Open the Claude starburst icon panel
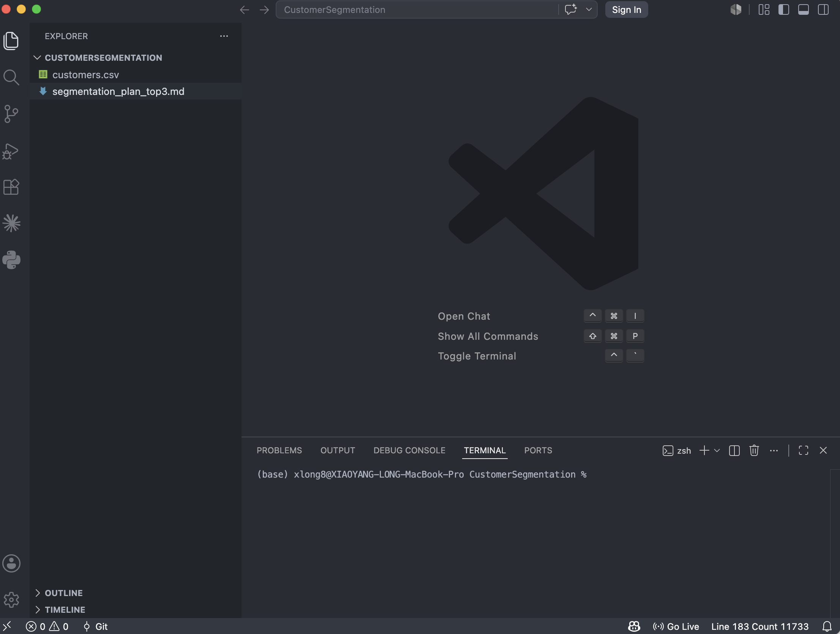 point(11,223)
